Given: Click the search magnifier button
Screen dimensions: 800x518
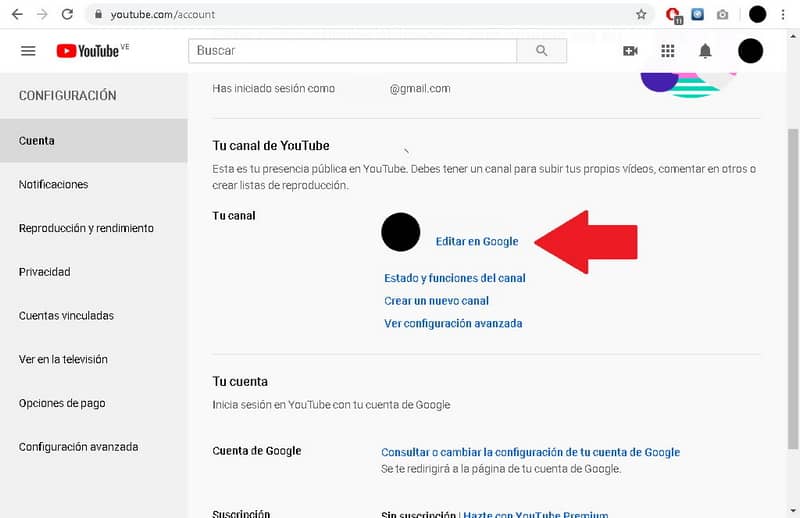Looking at the screenshot, I should click(x=541, y=51).
